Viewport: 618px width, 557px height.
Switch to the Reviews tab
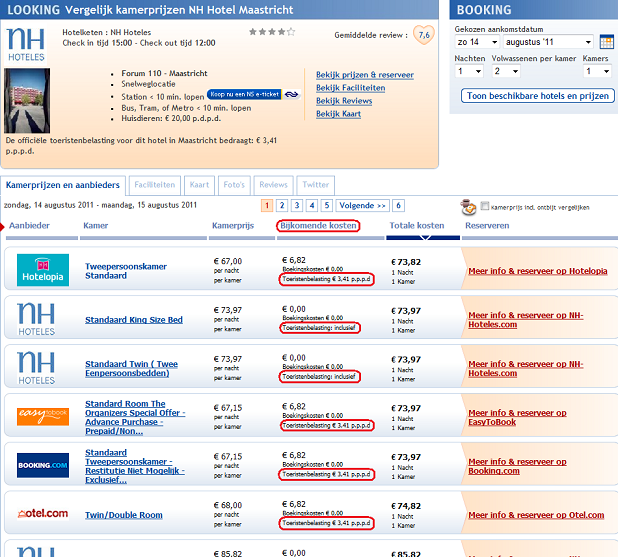(274, 185)
